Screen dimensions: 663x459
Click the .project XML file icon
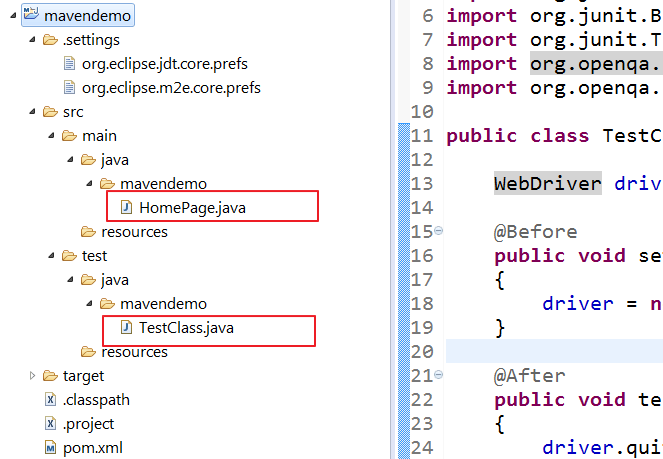(50, 423)
